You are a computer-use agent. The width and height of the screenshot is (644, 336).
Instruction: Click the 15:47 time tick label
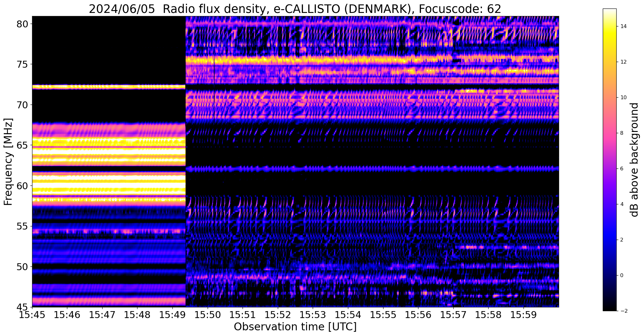point(102,315)
